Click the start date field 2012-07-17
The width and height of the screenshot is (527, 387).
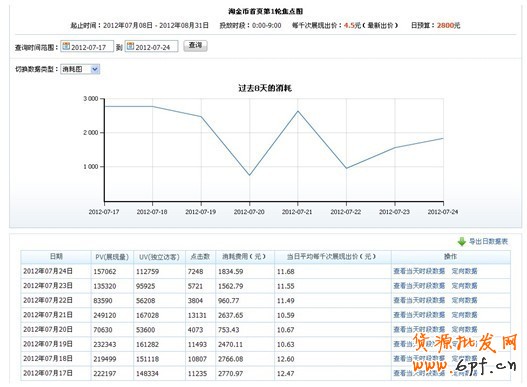point(87,46)
